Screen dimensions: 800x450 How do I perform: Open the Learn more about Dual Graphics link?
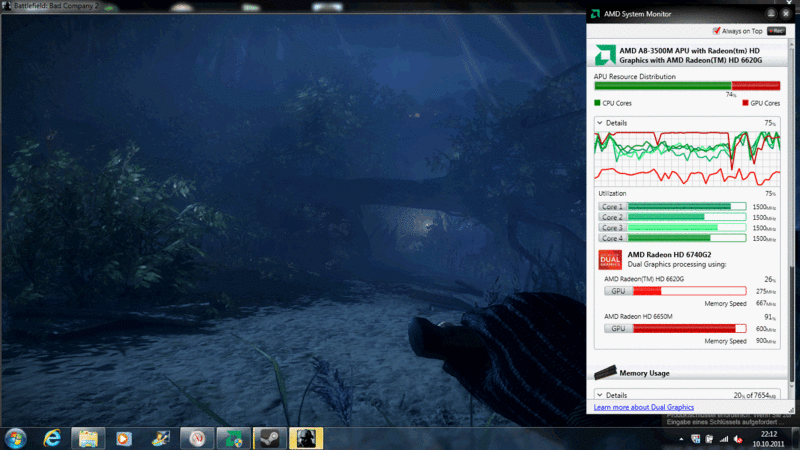coord(643,407)
